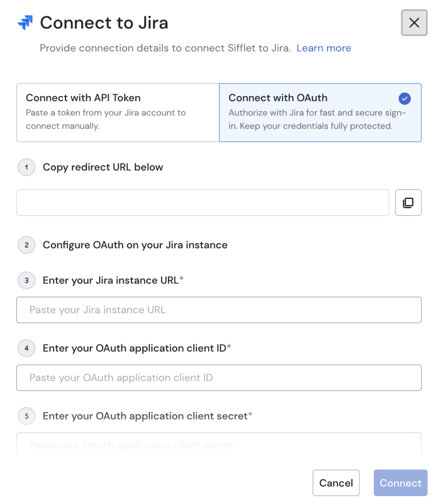
Task: Close the Connect to Jira dialog
Action: [414, 23]
